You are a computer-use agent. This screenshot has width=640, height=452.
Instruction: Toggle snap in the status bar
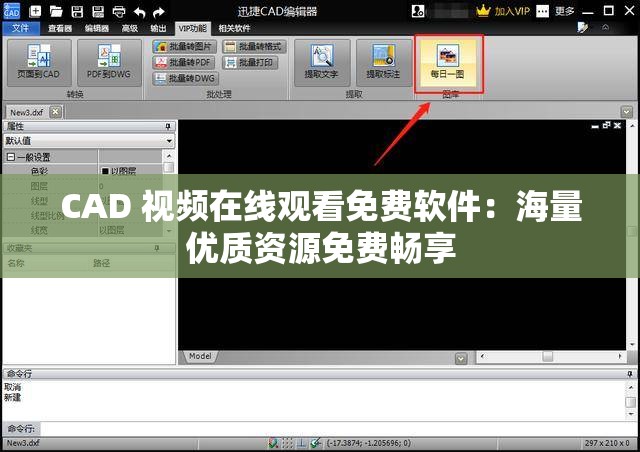pyautogui.click(x=273, y=443)
